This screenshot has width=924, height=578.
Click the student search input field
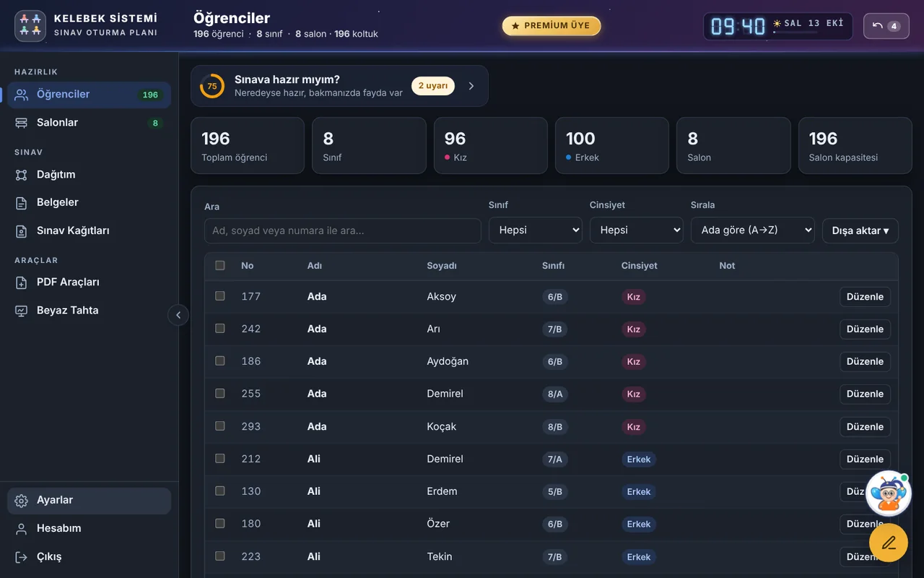tap(343, 231)
